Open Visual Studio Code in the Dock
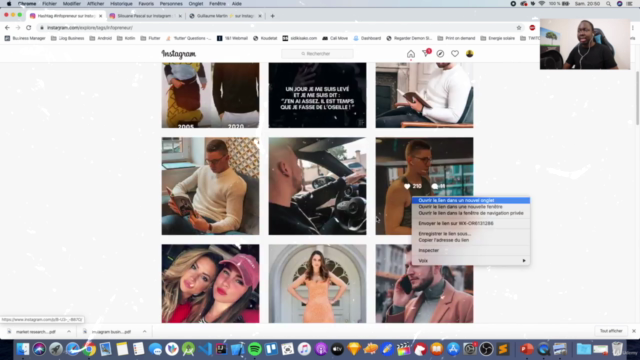Screen dimensions: 640x360 tap(205, 349)
